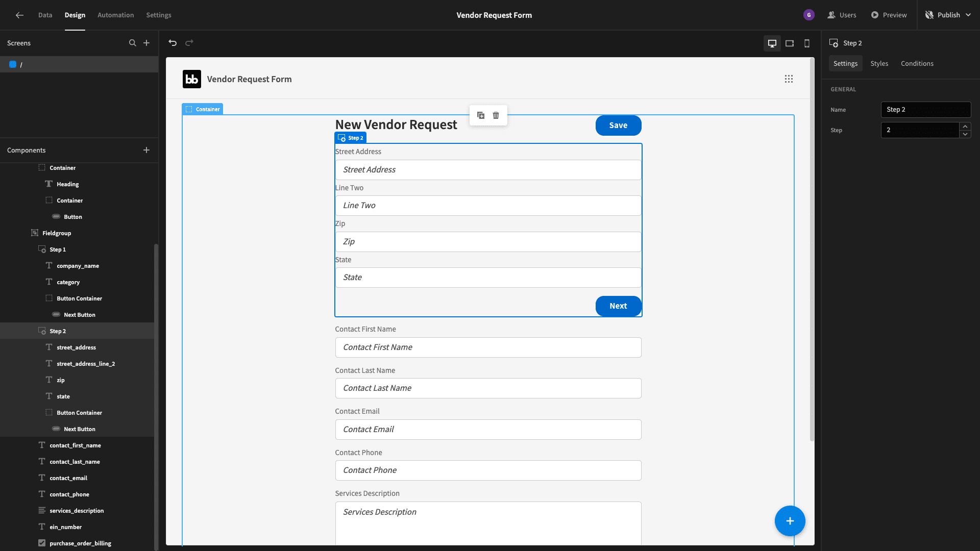The height and width of the screenshot is (551, 980).
Task: Increase the Step number value
Action: tap(965, 126)
